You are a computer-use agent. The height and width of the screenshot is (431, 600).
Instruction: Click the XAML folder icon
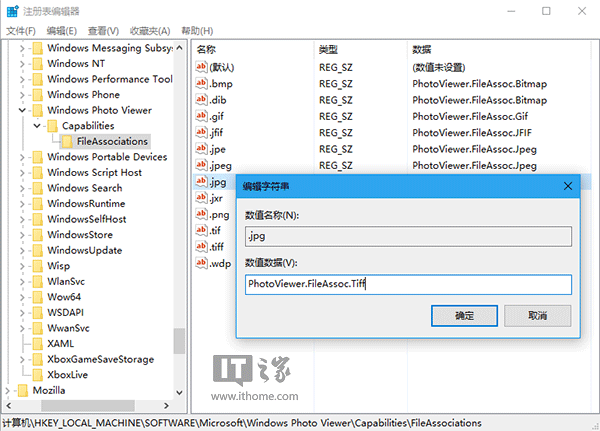coord(38,344)
